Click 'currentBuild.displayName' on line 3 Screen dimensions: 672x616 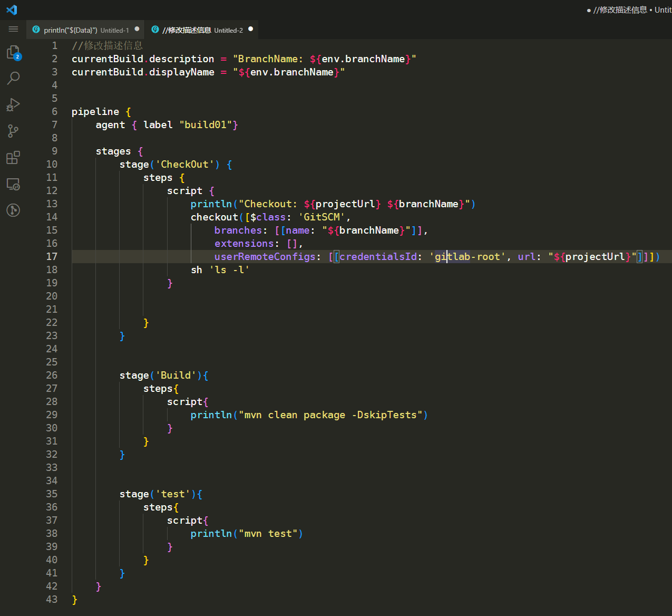tap(143, 72)
